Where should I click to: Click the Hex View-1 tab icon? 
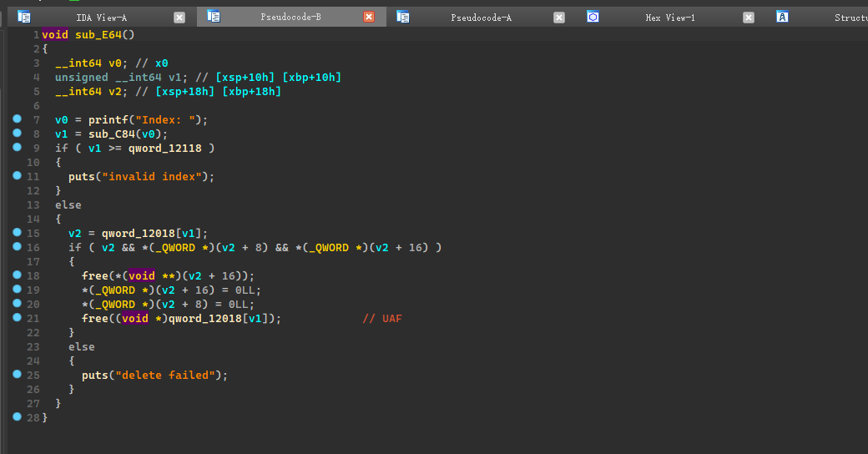click(593, 17)
